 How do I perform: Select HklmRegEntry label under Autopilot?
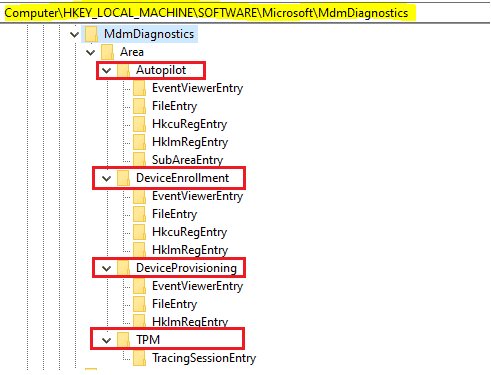190,142
